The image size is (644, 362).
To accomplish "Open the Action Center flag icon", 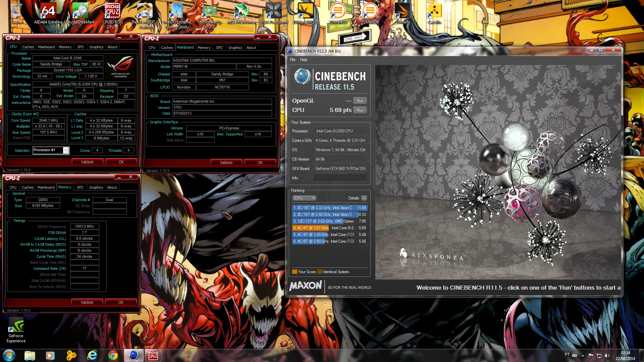I will (591, 355).
